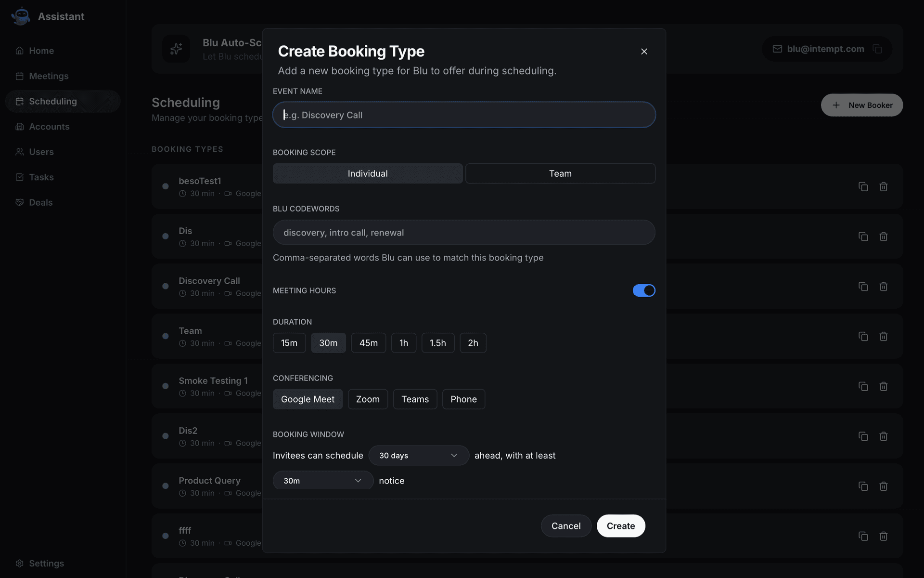The height and width of the screenshot is (578, 924).
Task: Delete the besoTest1 booking type
Action: point(884,186)
